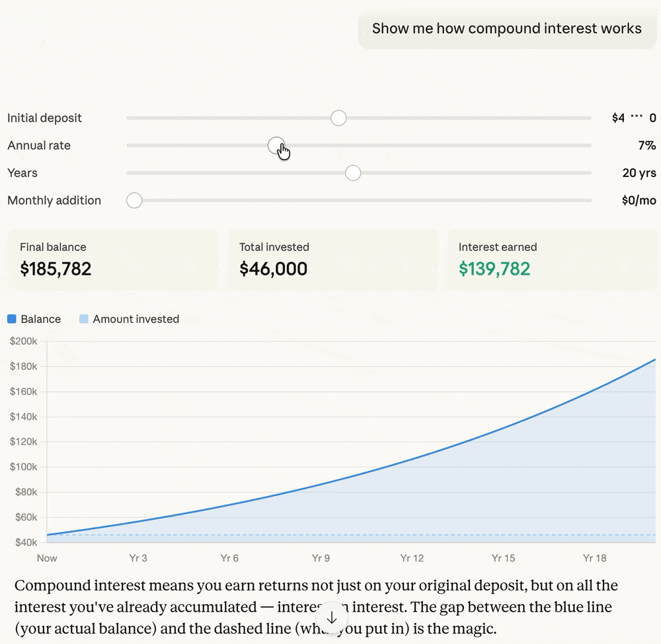Viewport: 661px width, 644px height.
Task: Click the Years slider handle
Action: [353, 173]
